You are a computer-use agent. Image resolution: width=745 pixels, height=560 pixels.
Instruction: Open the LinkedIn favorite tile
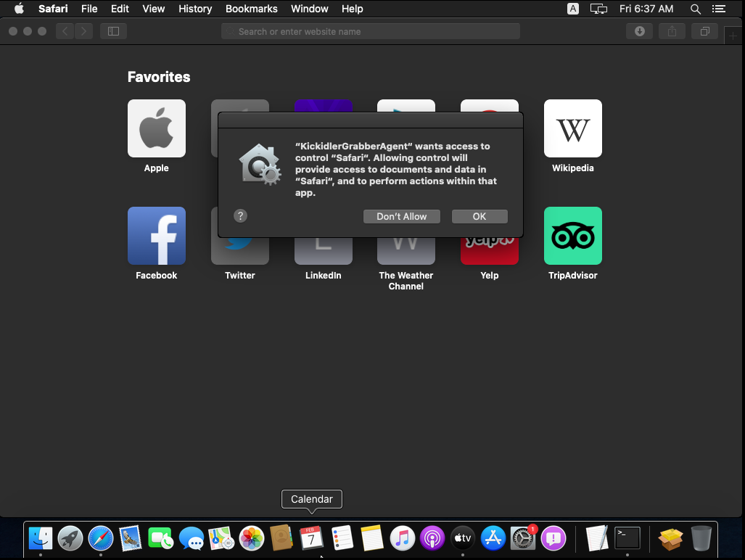323,251
